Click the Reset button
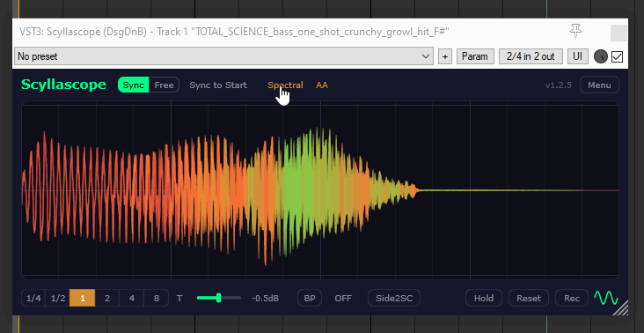 point(529,298)
